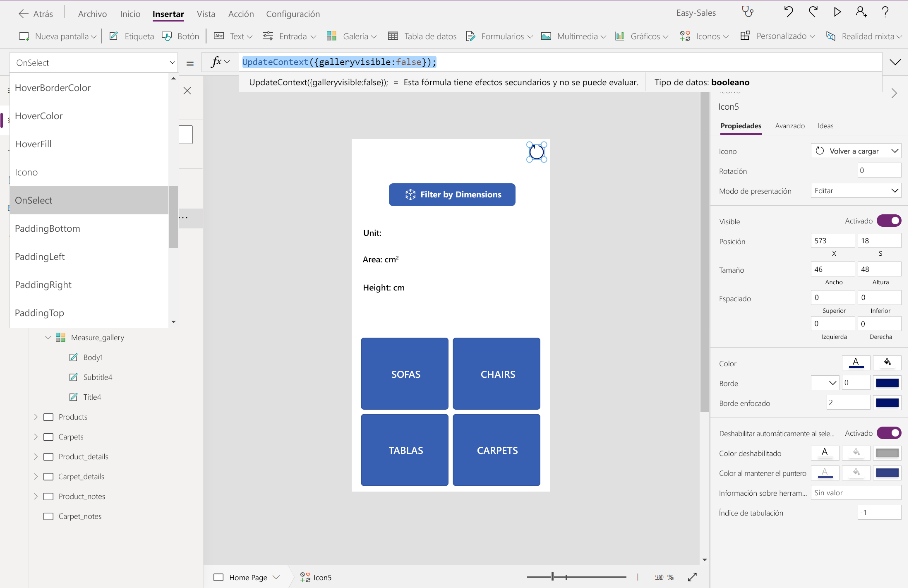Toggle 'Deshabilitar automáticamente al seleccionar'
909x588 pixels.
pos(890,433)
